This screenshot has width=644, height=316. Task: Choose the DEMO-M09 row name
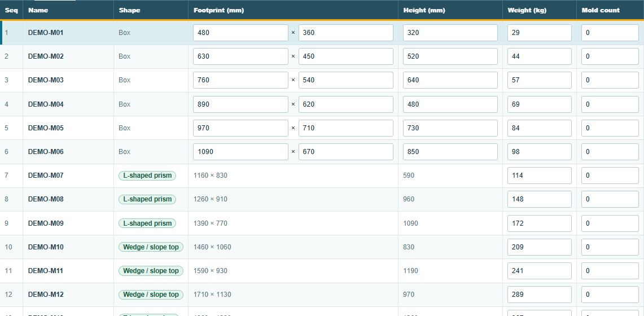46,223
